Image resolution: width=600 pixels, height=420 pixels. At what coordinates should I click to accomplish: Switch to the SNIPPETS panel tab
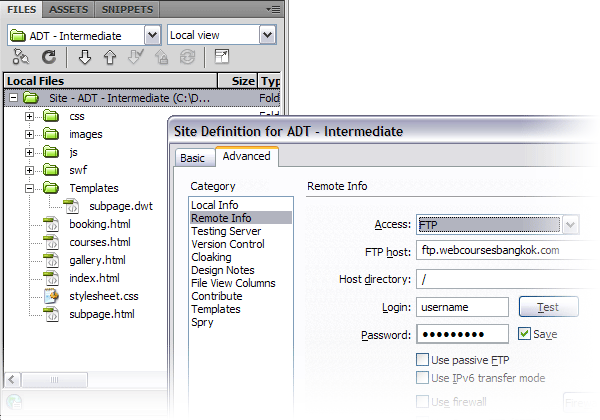coord(127,10)
